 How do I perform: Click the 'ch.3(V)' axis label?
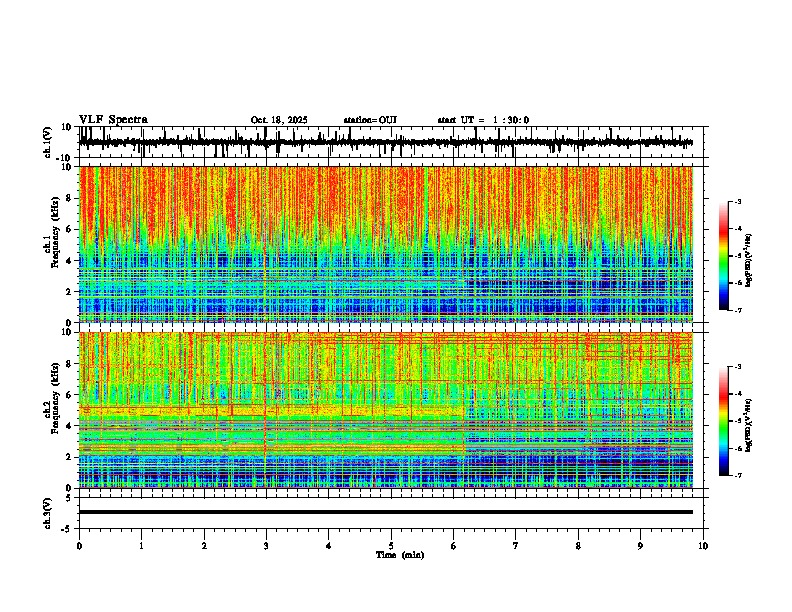(48, 513)
